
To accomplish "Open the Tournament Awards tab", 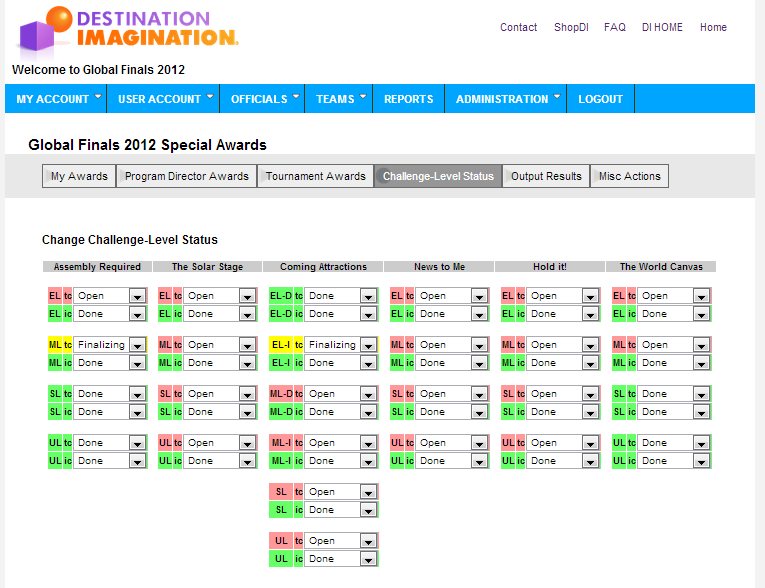I will click(x=316, y=176).
